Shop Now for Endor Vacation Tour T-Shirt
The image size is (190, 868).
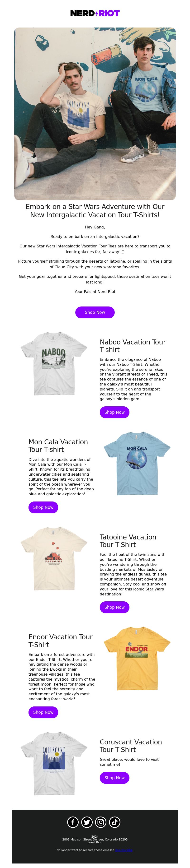pos(43,712)
